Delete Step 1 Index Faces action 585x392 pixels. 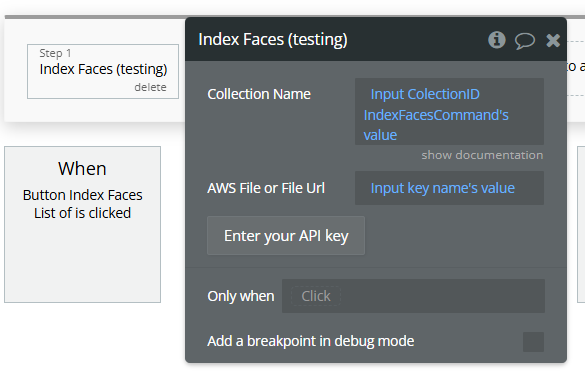tap(150, 87)
